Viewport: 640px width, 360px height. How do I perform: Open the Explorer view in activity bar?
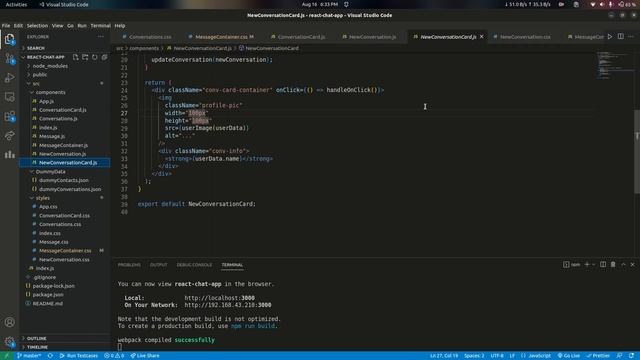point(9,40)
